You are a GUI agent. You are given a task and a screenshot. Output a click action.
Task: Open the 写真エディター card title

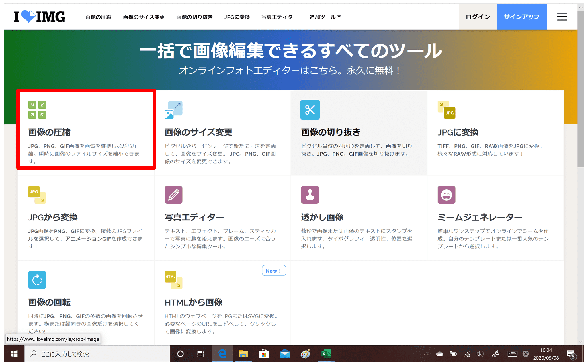(194, 217)
